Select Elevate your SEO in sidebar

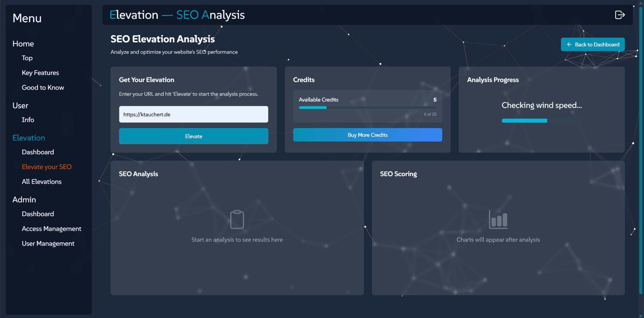coord(47,167)
